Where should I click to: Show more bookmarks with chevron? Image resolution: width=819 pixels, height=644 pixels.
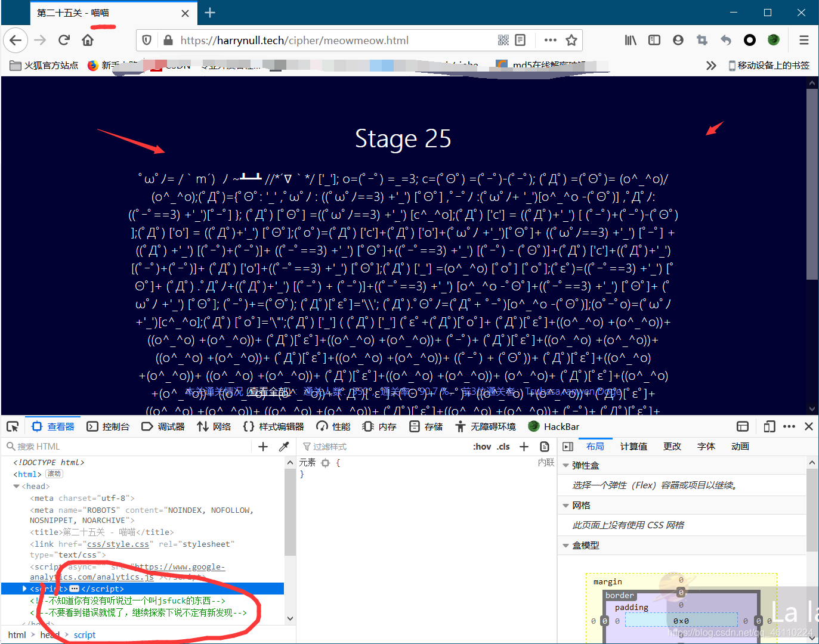click(x=711, y=65)
